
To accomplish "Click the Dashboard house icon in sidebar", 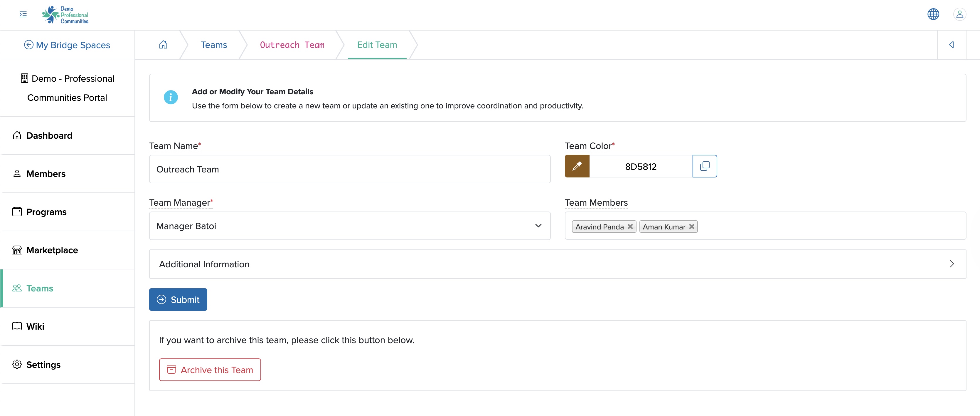I will coord(17,135).
